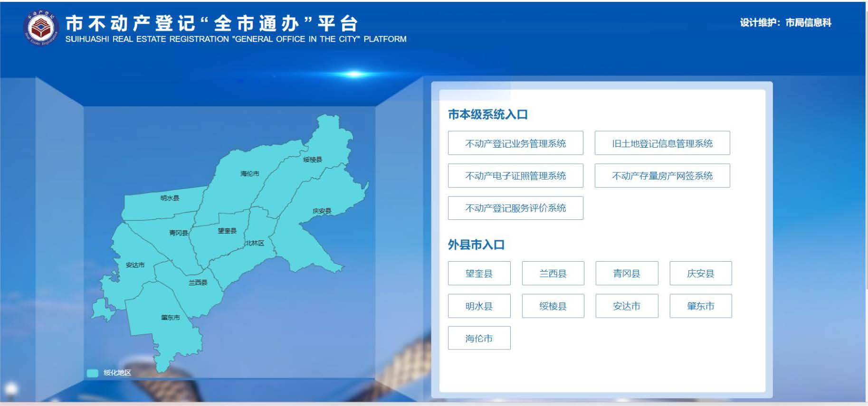Image resolution: width=868 pixels, height=406 pixels.
Task: Select the 庆安县 entry button
Action: (700, 274)
